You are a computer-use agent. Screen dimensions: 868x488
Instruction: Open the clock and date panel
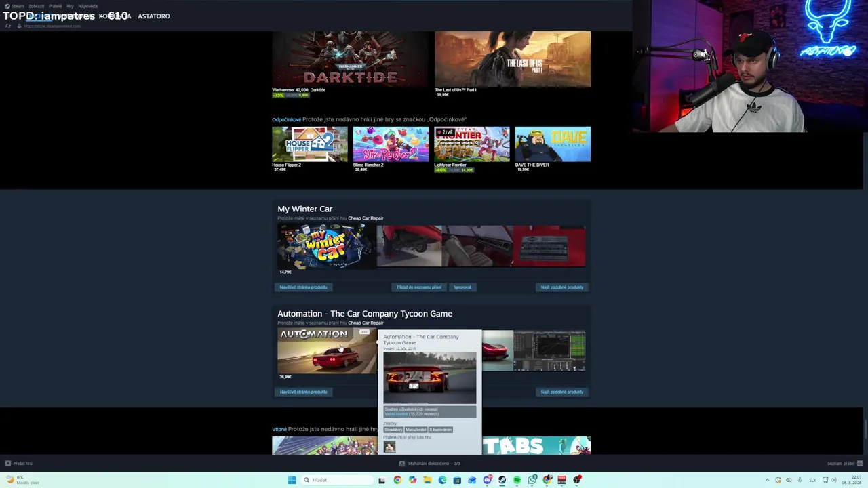point(850,480)
